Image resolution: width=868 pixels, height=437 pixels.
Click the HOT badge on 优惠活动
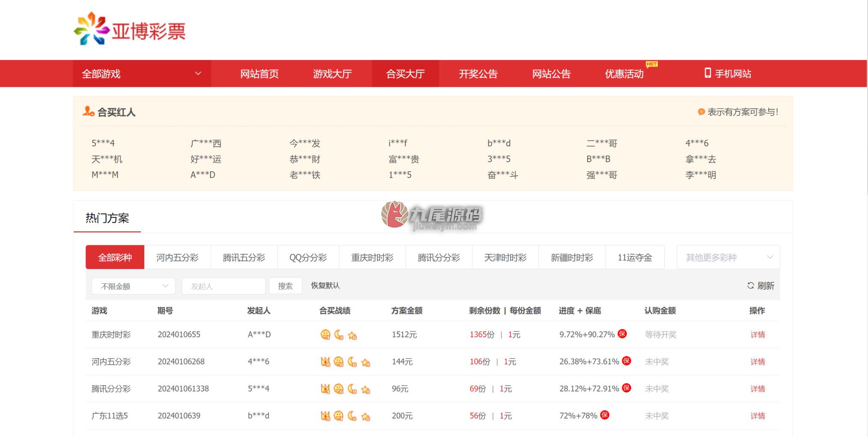[651, 64]
